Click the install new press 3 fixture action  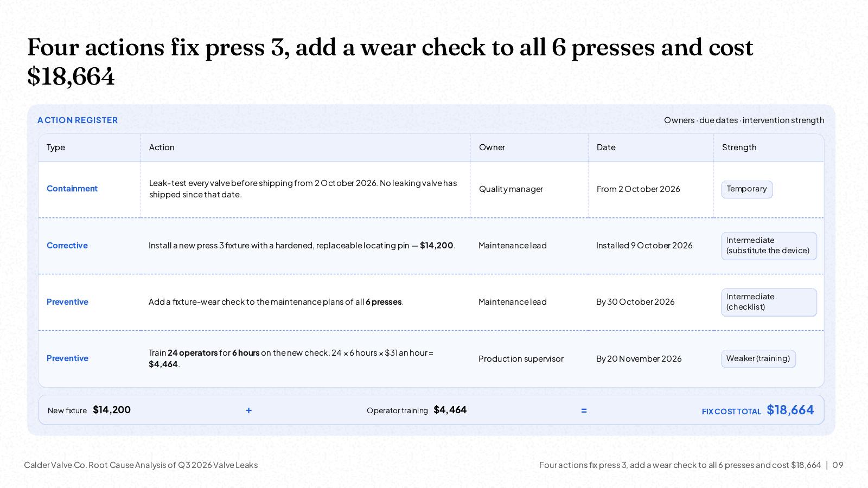tap(302, 246)
